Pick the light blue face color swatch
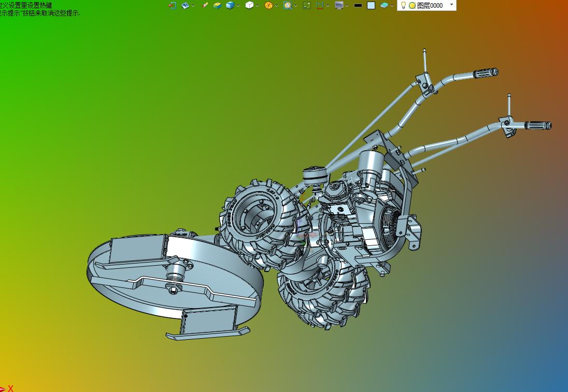 pos(371,5)
